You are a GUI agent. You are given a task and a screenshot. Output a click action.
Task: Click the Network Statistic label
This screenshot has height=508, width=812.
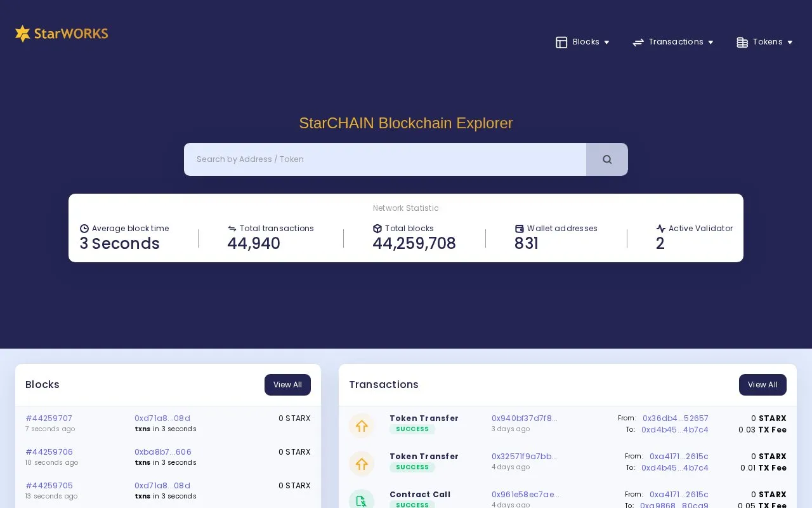[x=406, y=208]
